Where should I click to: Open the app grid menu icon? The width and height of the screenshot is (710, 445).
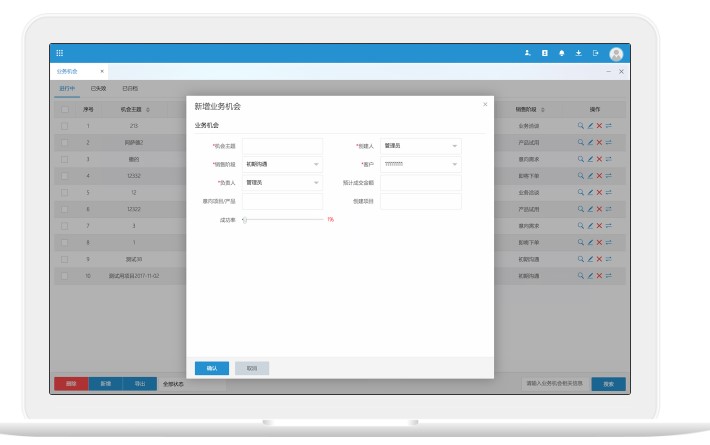point(59,53)
